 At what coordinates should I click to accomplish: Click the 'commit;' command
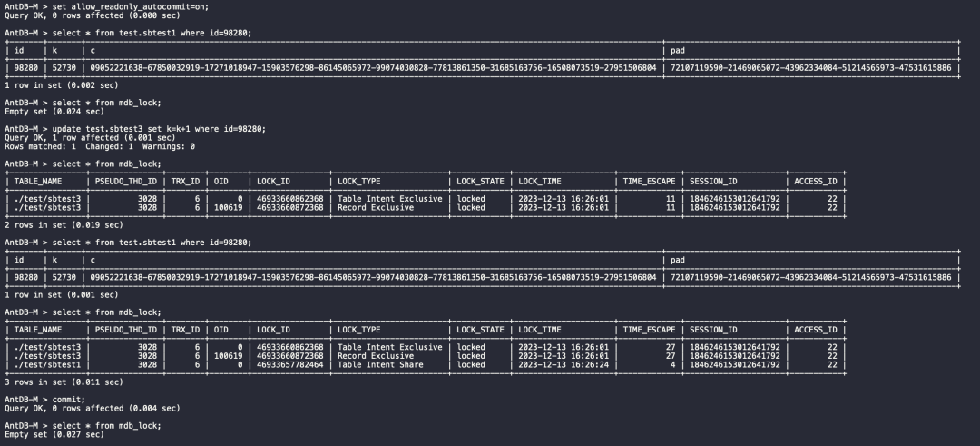pos(68,399)
